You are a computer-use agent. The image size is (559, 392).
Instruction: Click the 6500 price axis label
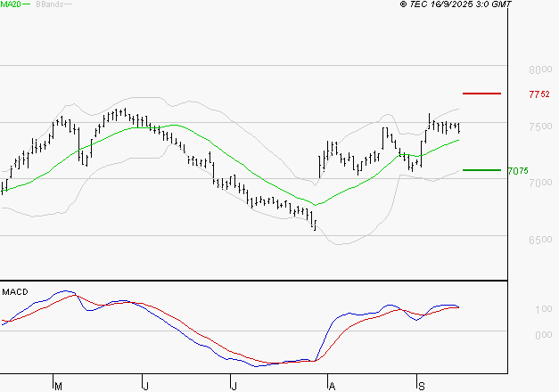point(540,240)
